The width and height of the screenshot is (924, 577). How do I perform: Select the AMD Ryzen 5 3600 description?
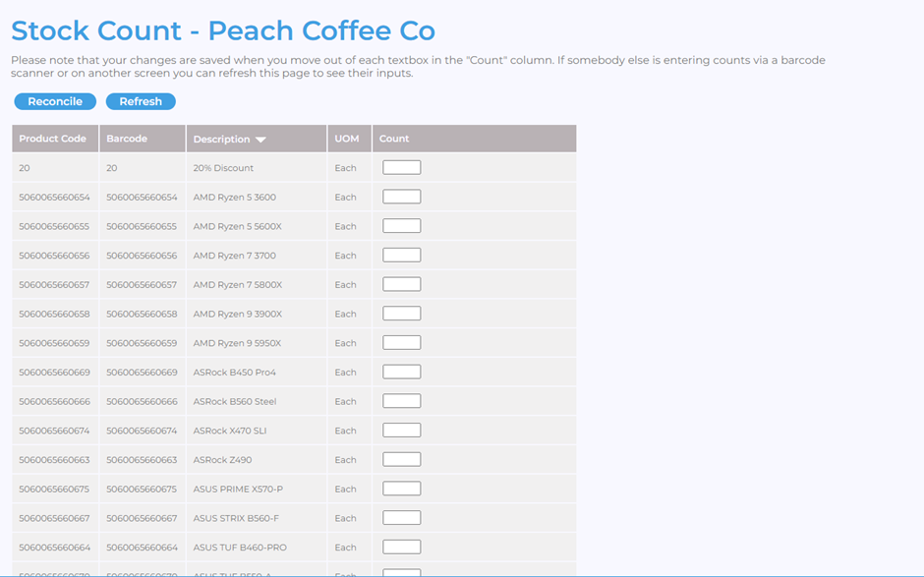point(235,197)
